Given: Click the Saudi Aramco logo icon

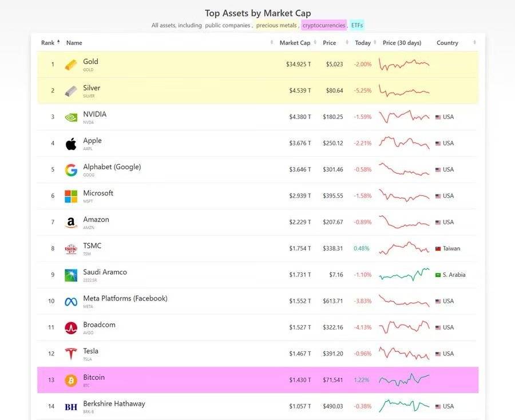Looking at the screenshot, I should click(71, 275).
